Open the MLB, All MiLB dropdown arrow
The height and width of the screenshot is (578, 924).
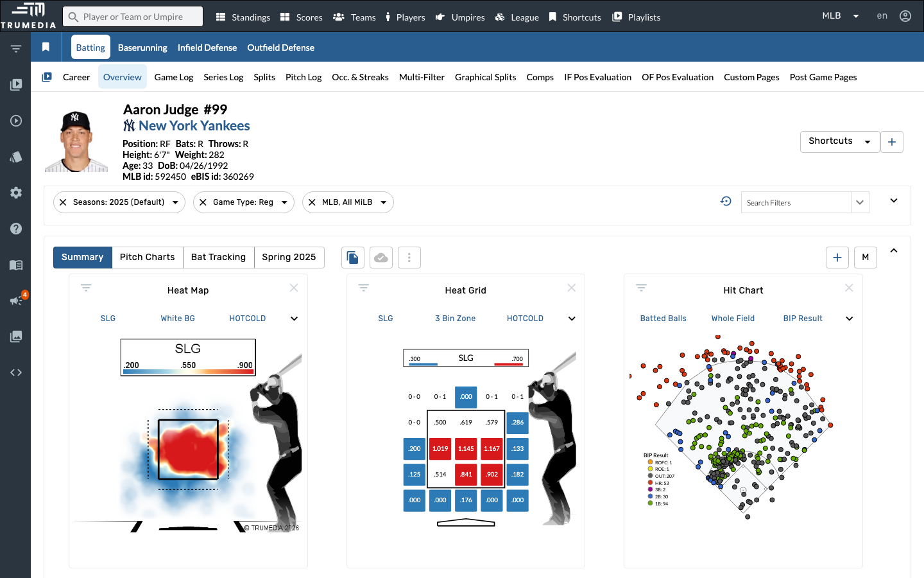pyautogui.click(x=384, y=202)
